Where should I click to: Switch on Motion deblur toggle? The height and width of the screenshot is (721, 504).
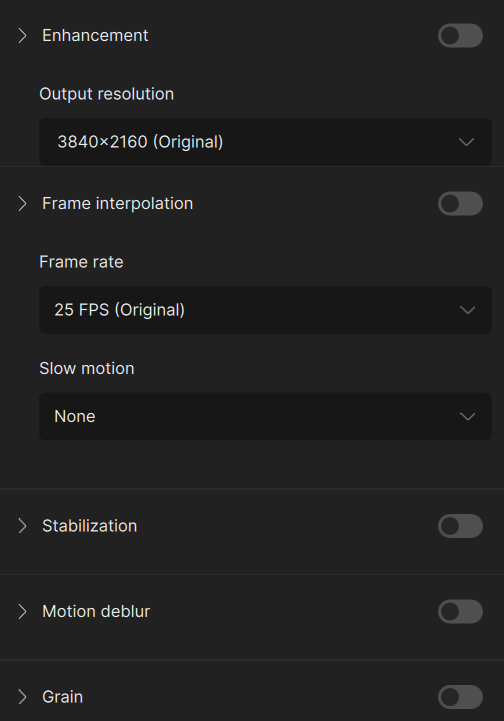[460, 612]
